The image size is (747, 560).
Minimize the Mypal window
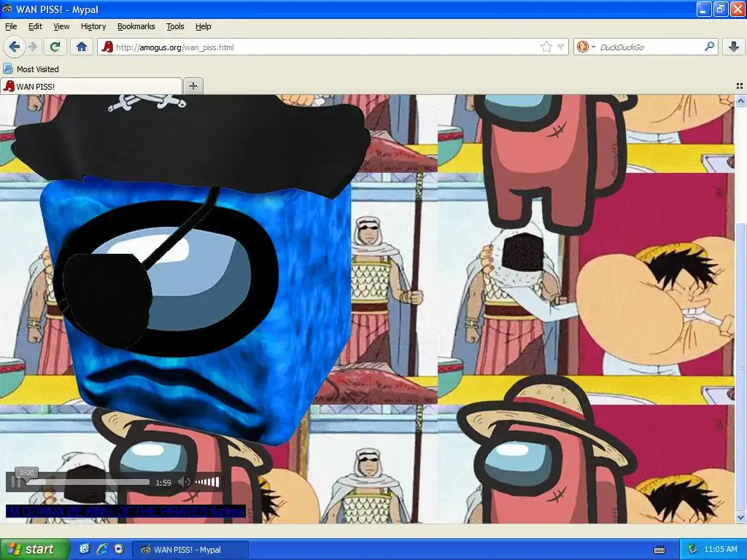coord(704,9)
